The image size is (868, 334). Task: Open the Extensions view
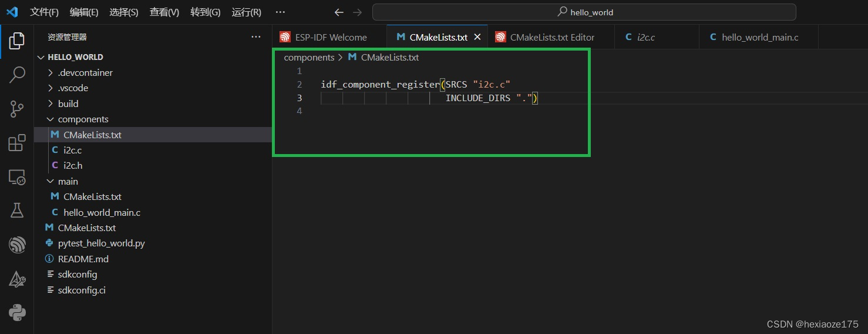[x=17, y=143]
